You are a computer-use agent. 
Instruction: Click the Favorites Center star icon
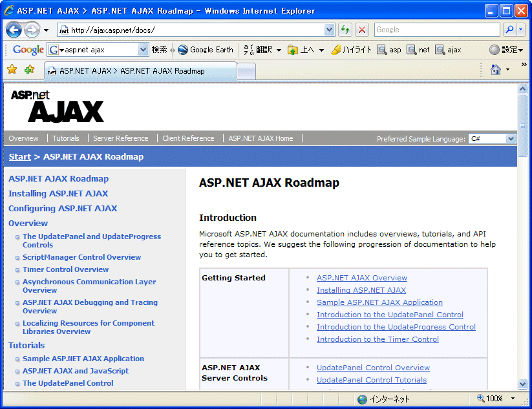click(12, 70)
